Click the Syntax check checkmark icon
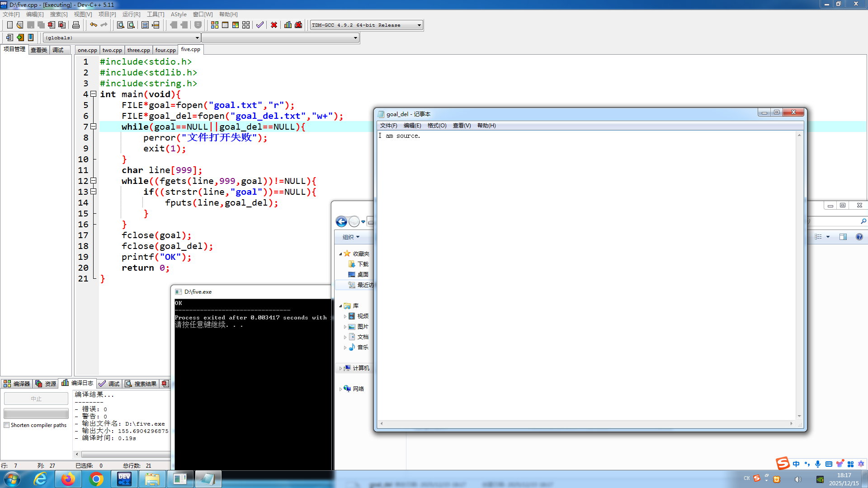 pos(259,25)
